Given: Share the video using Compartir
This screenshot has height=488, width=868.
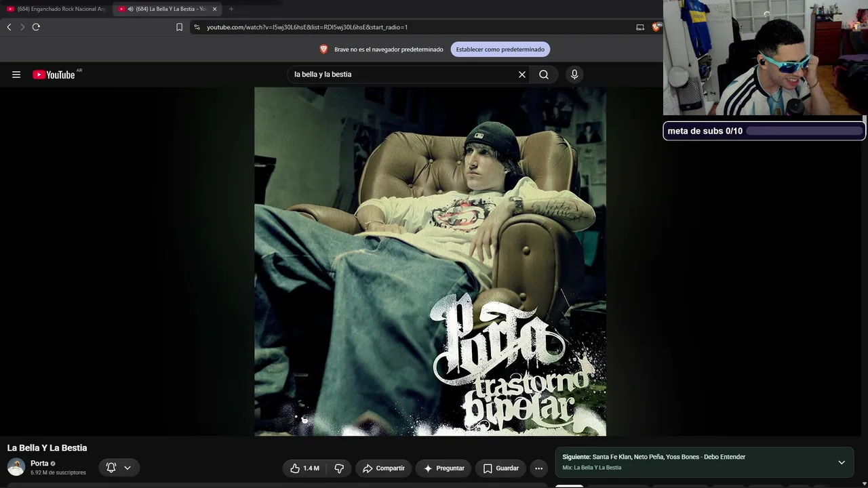Looking at the screenshot, I should tap(384, 468).
